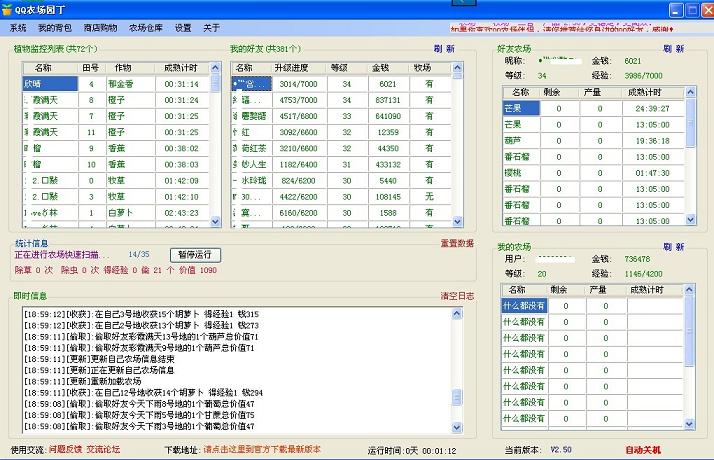Click version number V2.50

(561, 450)
